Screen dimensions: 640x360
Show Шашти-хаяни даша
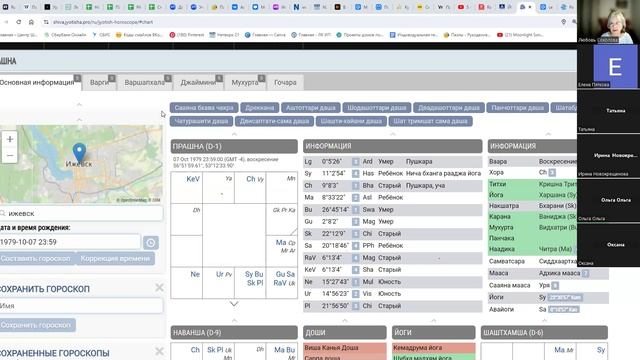351,121
